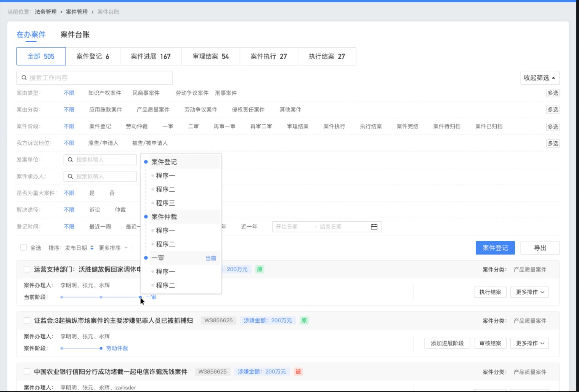Filter 案由分类 by 其他案件

tap(290, 110)
